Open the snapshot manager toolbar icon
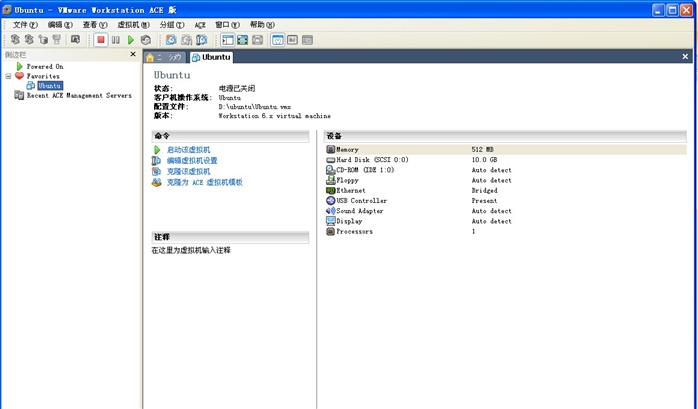Screen dimensions: 698x409 (x=202, y=40)
